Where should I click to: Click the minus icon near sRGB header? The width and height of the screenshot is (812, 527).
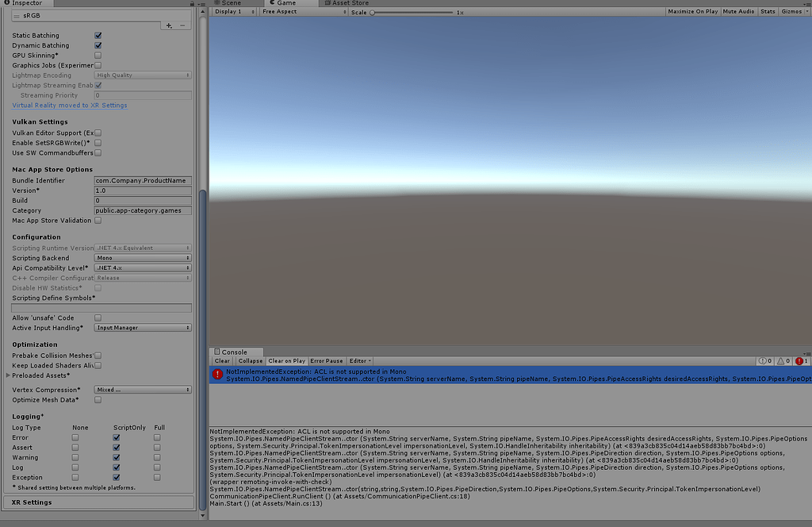(x=182, y=25)
